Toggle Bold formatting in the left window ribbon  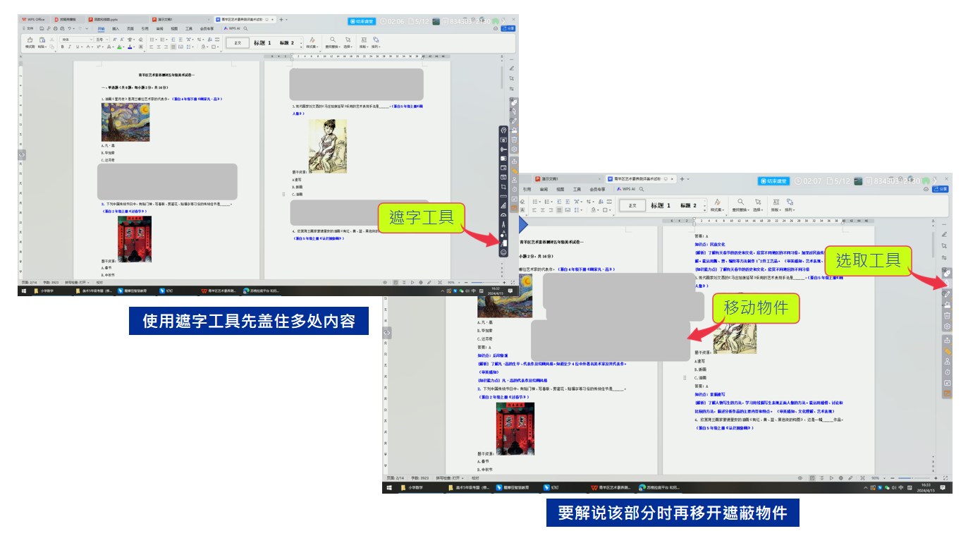tap(62, 47)
